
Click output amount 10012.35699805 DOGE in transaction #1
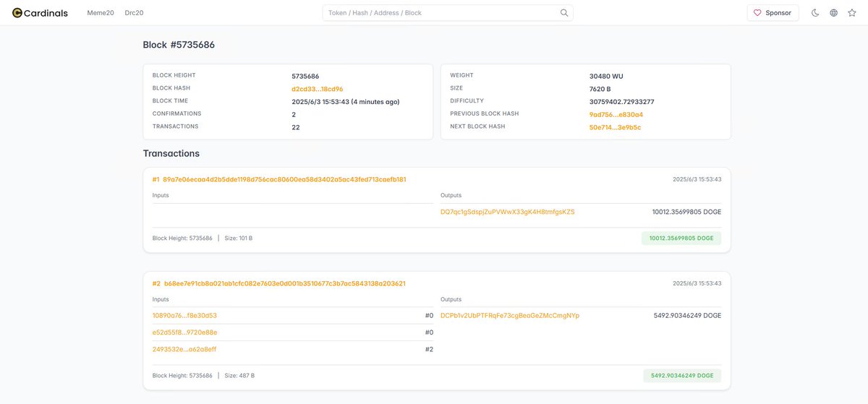pyautogui.click(x=686, y=212)
